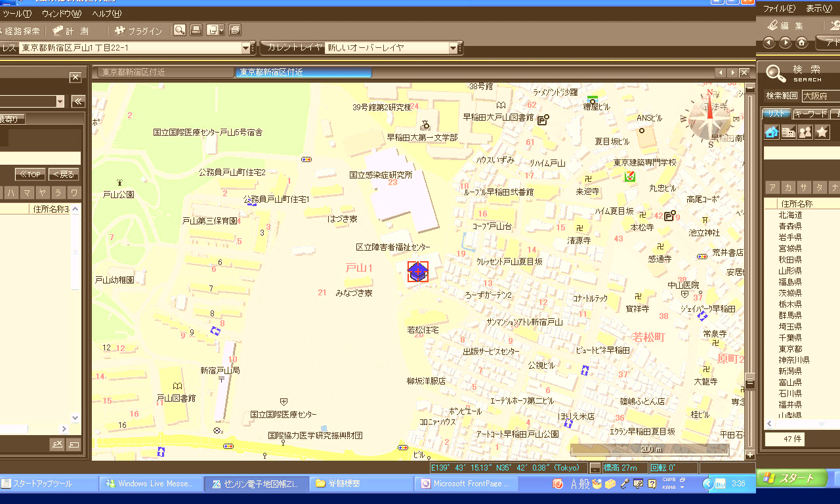
Task: Choose the star favorites category icon
Action: click(822, 132)
